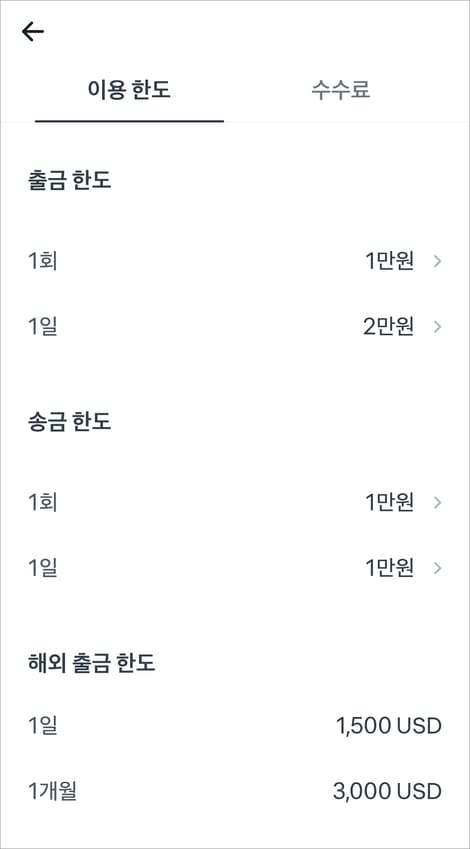Click the 송금 한도 section heading
470x849 pixels.
click(69, 421)
